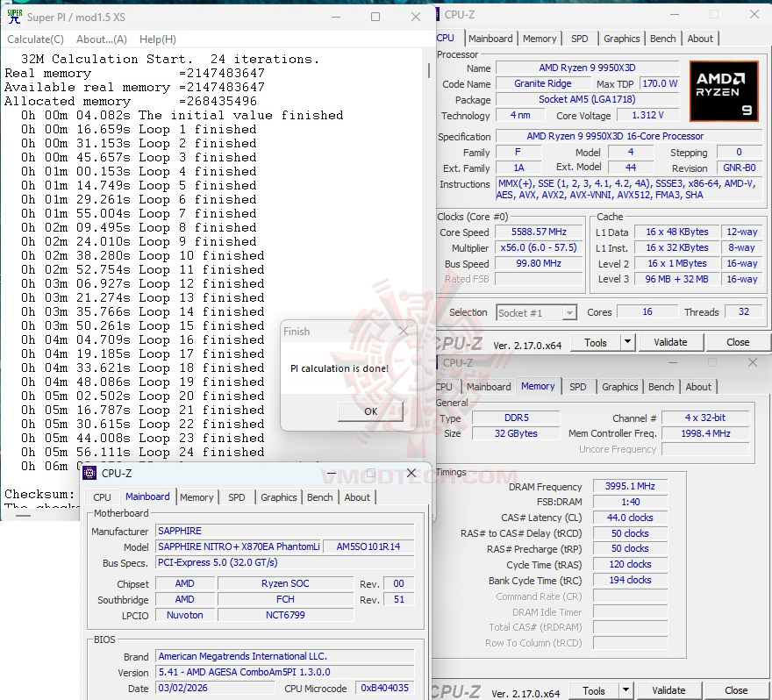Click the Level 3 cache value 96 MB + 32 MB
Image resolution: width=772 pixels, height=700 pixels.
(676, 279)
